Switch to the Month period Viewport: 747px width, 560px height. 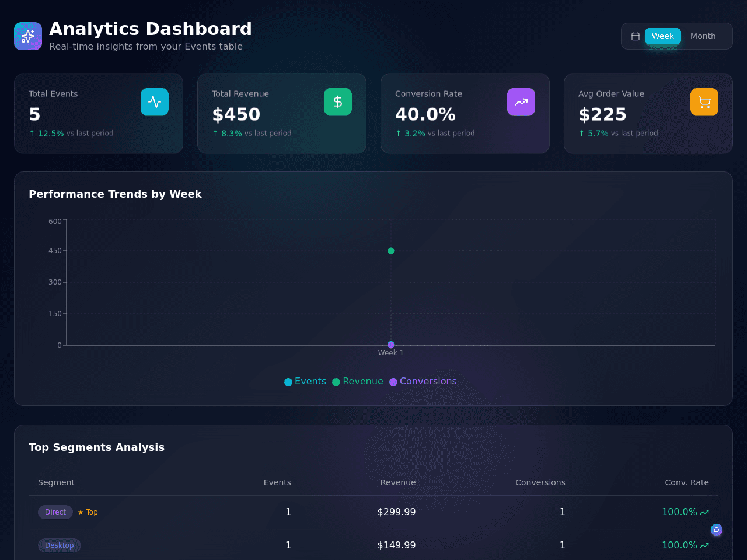pyautogui.click(x=703, y=36)
